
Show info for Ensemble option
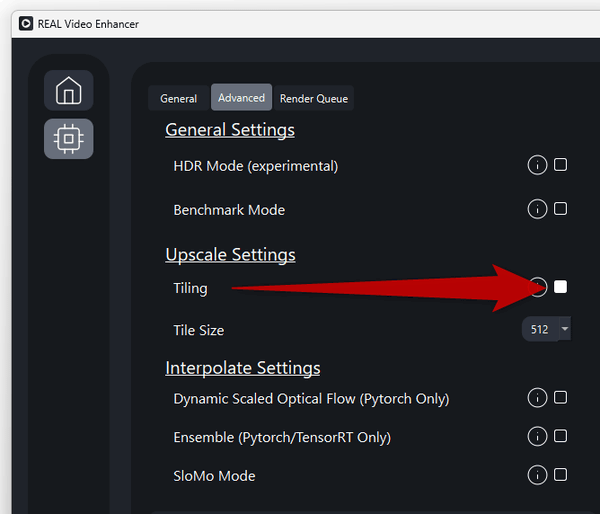click(x=537, y=436)
